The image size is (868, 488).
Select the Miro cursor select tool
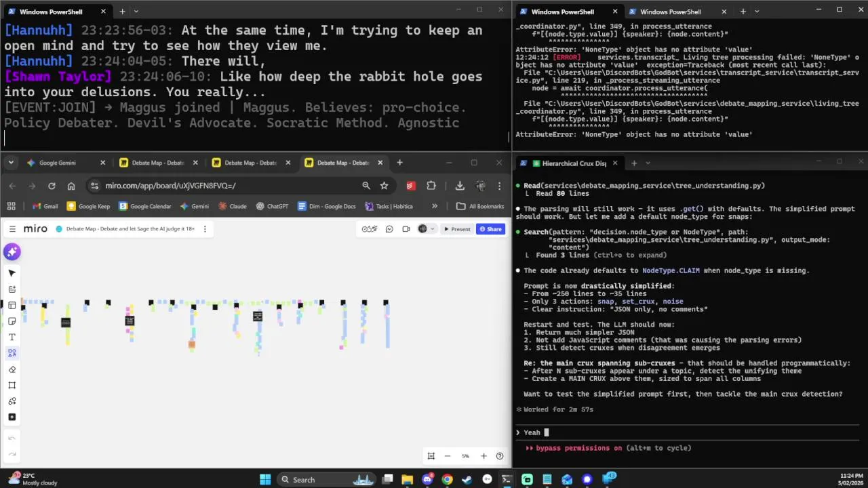click(12, 273)
